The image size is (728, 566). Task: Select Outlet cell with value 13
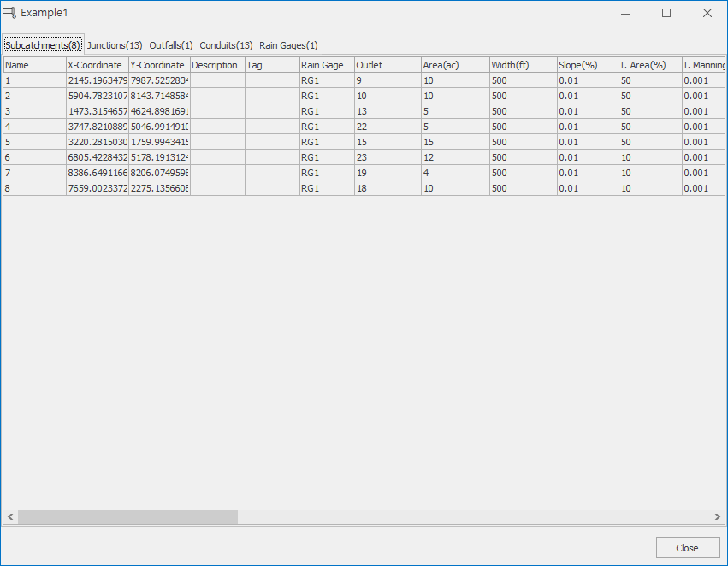pyautogui.click(x=388, y=111)
